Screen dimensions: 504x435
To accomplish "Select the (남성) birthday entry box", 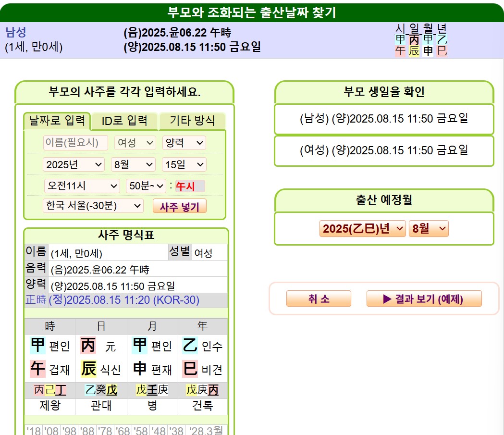I will click(x=384, y=119).
